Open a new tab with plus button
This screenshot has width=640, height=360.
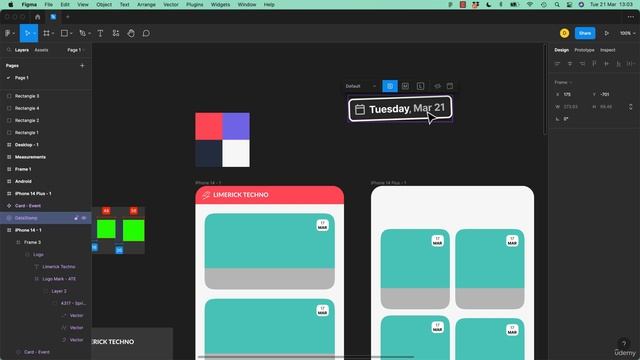[68, 17]
